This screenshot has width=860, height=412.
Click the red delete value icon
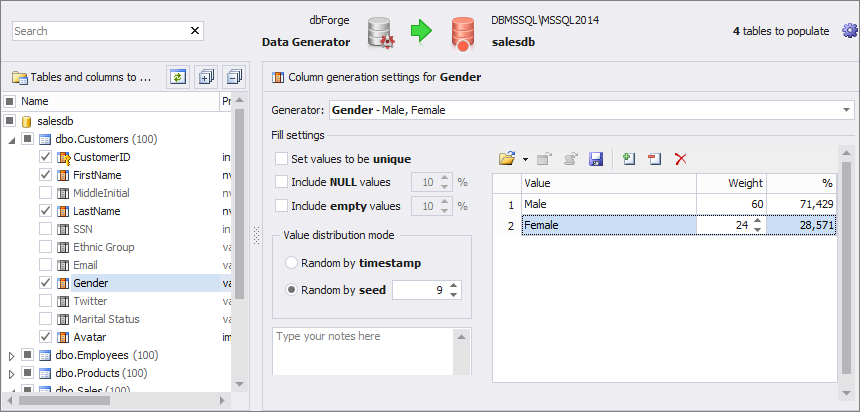[x=680, y=159]
